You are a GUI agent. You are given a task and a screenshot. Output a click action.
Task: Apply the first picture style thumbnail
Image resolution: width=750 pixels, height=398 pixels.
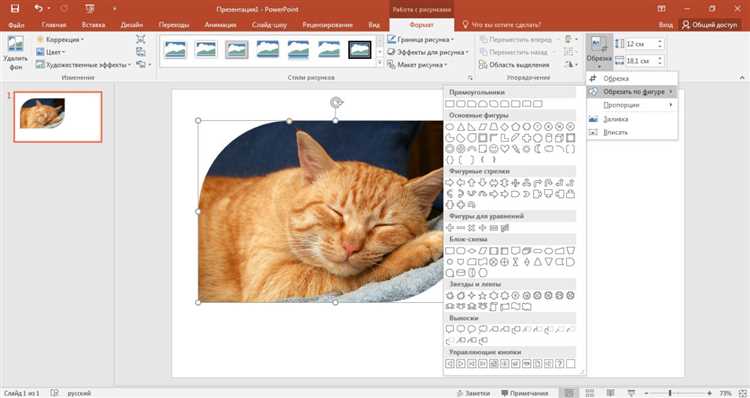pos(175,49)
